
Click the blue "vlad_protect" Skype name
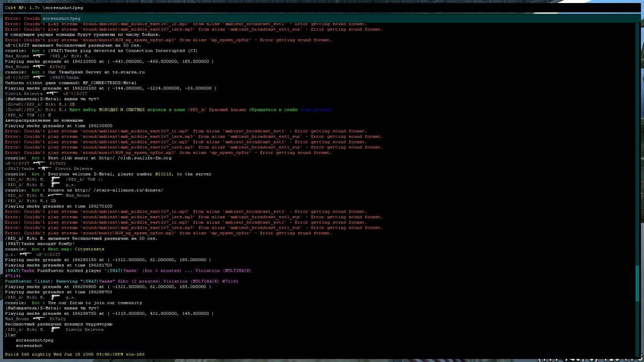[x=316, y=110]
